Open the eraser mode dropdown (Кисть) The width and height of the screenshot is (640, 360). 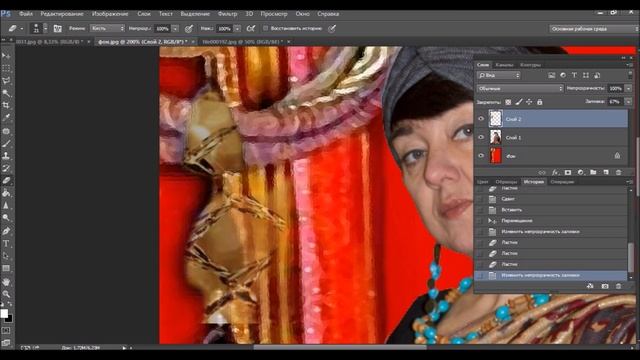click(x=107, y=29)
